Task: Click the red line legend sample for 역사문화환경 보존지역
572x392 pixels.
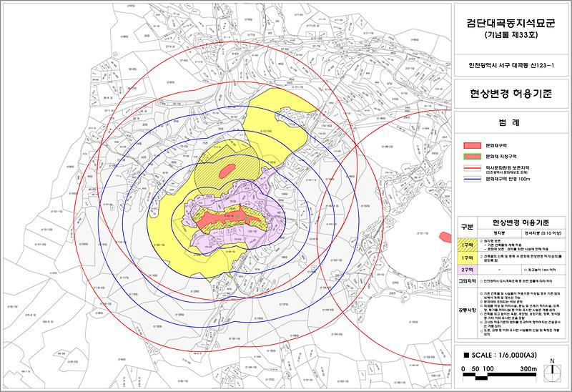Action: click(473, 168)
